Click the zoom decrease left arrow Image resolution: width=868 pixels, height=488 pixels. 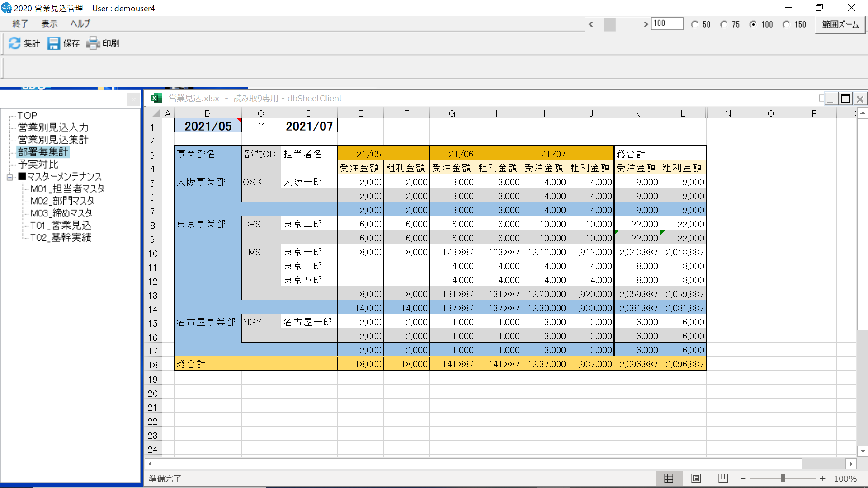(591, 24)
